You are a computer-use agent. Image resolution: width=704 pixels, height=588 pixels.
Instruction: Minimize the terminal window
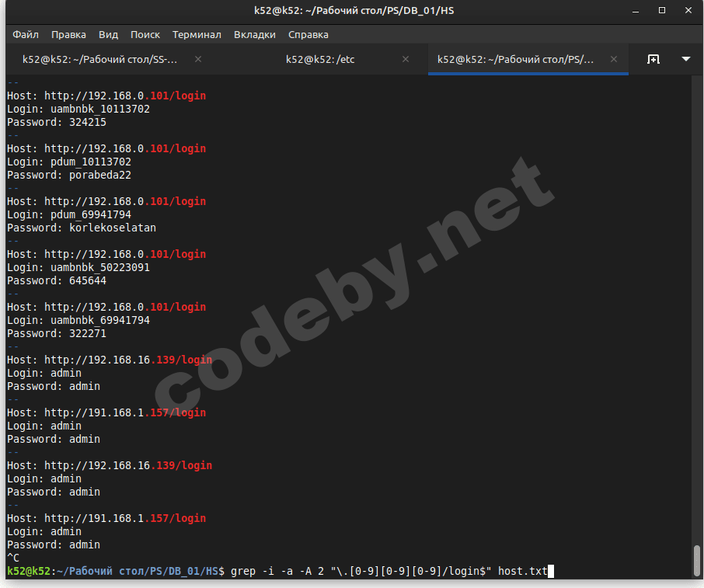pyautogui.click(x=636, y=11)
